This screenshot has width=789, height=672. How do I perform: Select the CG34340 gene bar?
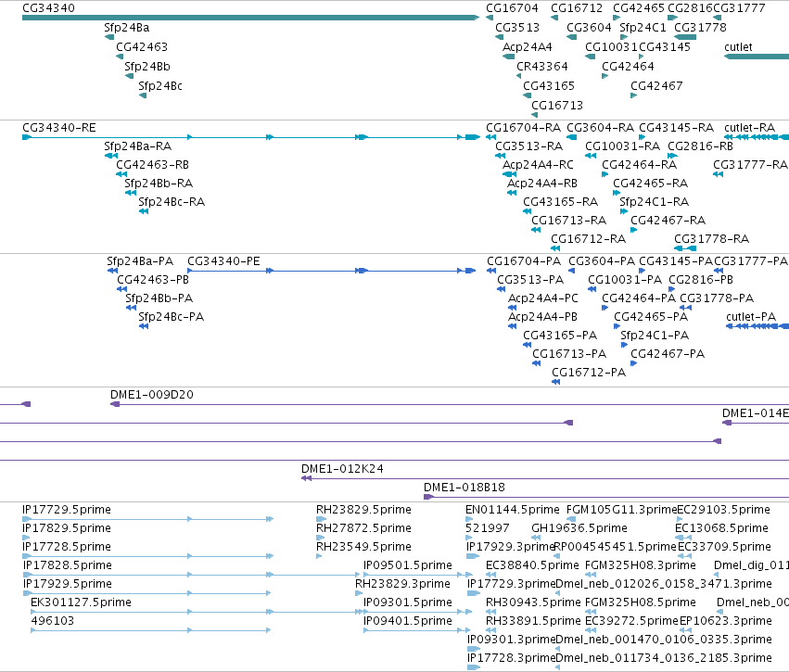(x=250, y=18)
